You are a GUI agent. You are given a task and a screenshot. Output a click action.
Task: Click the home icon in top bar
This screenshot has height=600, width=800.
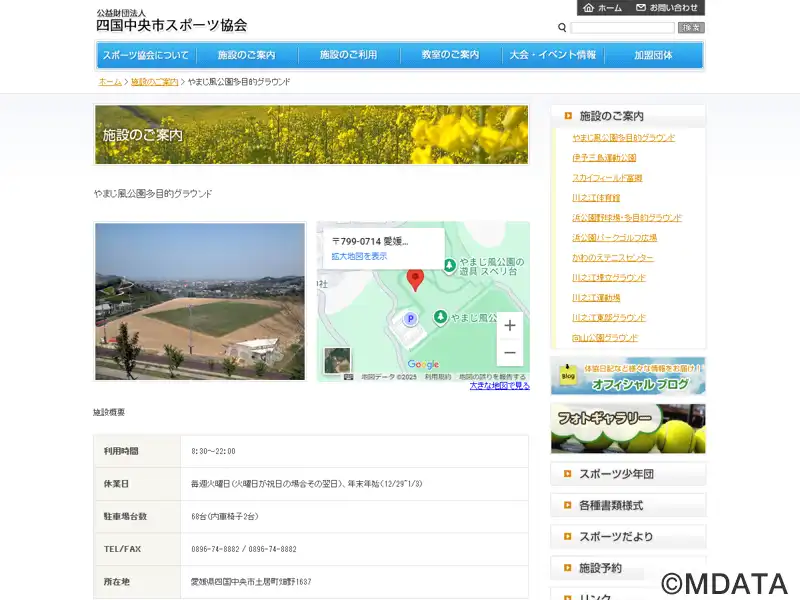pos(588,8)
